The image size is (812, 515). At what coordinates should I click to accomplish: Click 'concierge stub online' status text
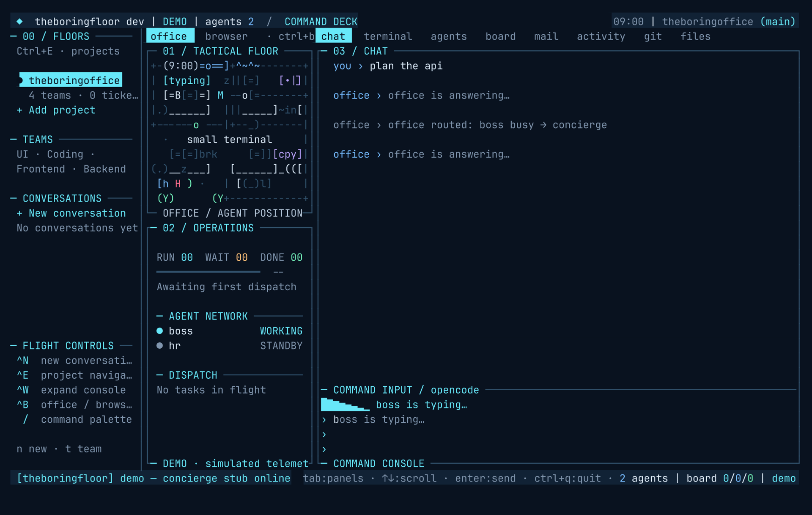pos(226,478)
